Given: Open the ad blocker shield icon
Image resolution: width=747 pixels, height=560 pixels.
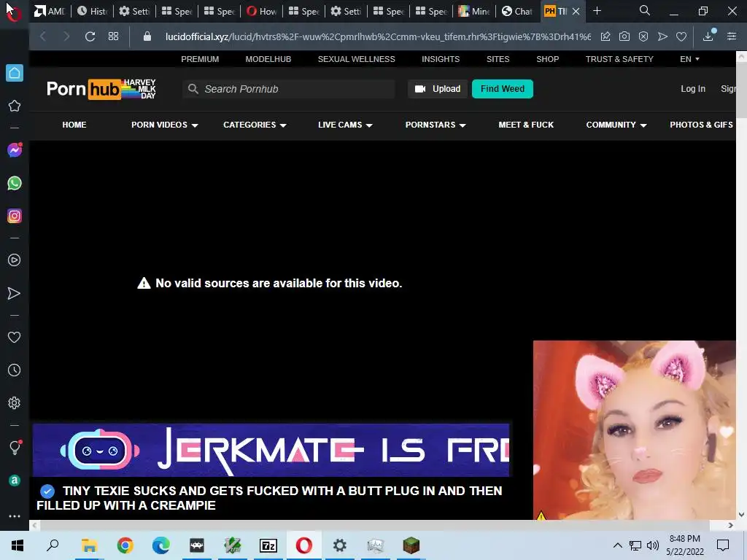Looking at the screenshot, I should (643, 36).
